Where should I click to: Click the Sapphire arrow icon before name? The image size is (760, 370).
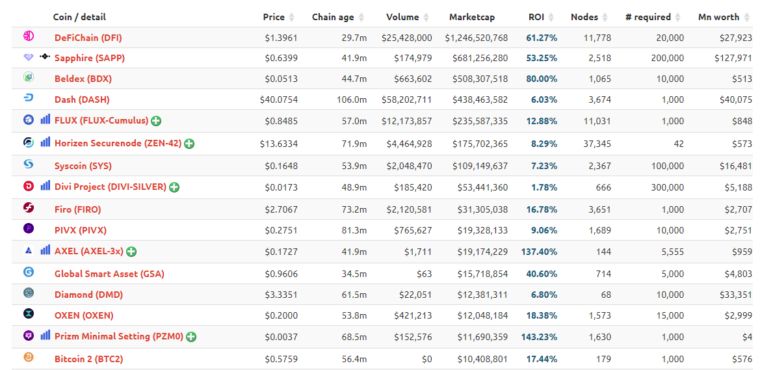[x=45, y=57]
